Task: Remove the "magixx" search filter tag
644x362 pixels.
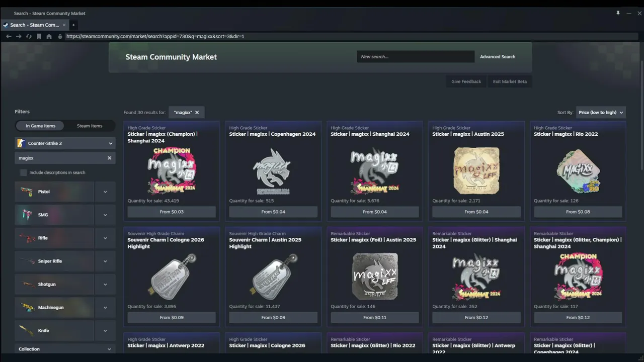Action: [197, 113]
